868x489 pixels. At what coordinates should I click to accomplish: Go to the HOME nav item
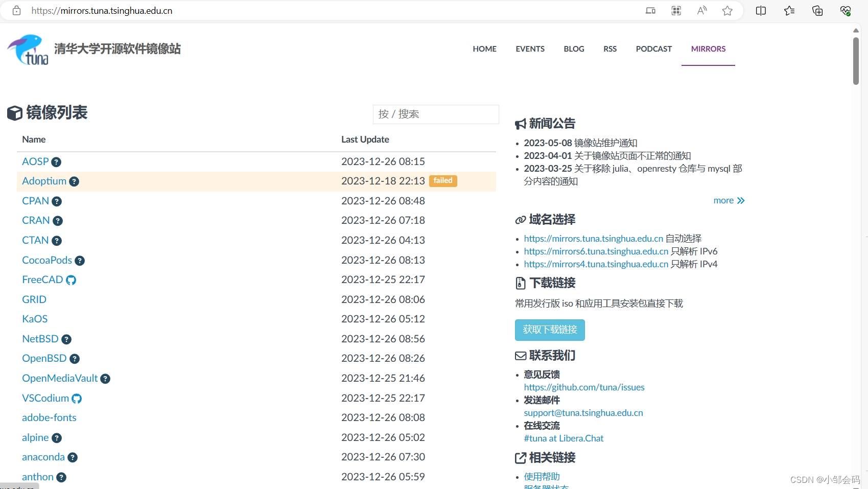[485, 49]
